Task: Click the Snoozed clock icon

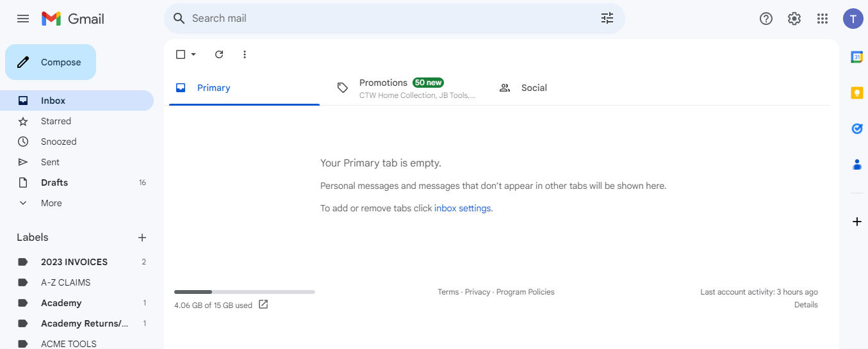Action: pos(23,142)
